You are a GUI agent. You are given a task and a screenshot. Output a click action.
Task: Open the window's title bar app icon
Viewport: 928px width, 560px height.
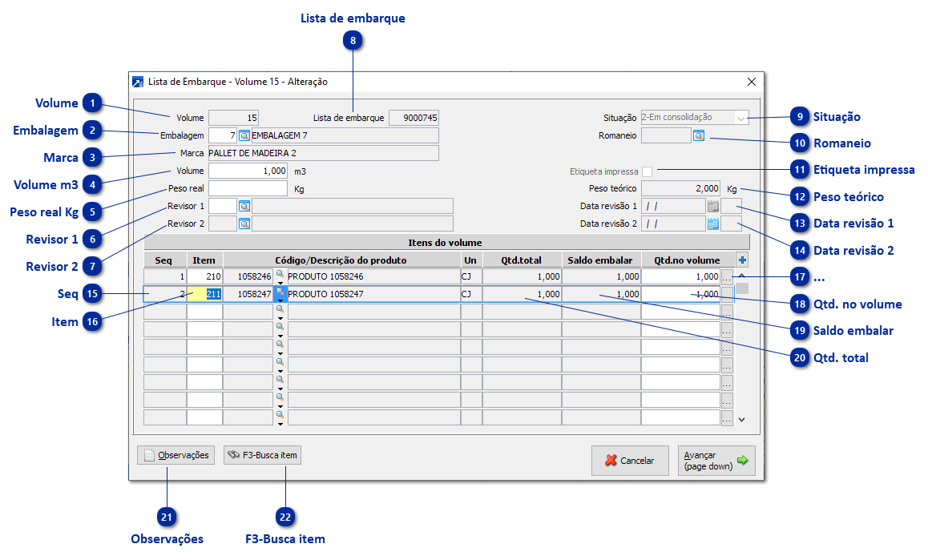tap(138, 82)
